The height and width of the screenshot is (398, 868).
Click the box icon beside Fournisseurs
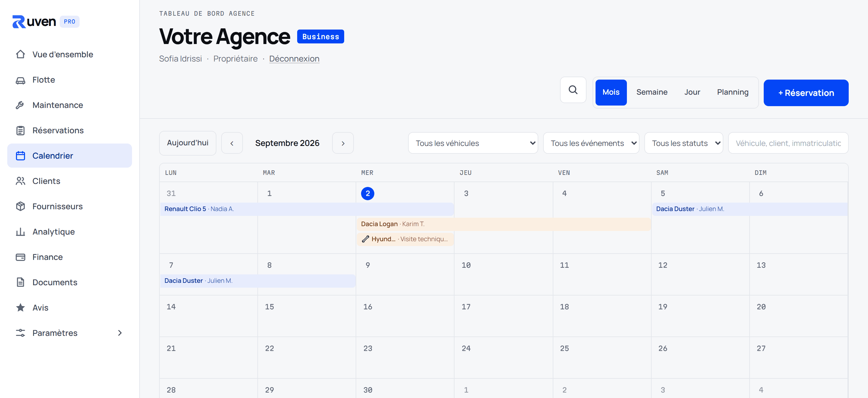(20, 206)
